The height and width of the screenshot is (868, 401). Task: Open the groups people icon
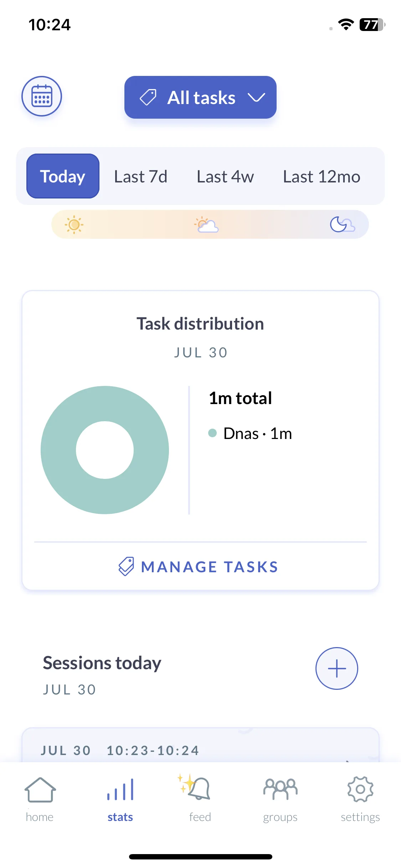pos(280,789)
